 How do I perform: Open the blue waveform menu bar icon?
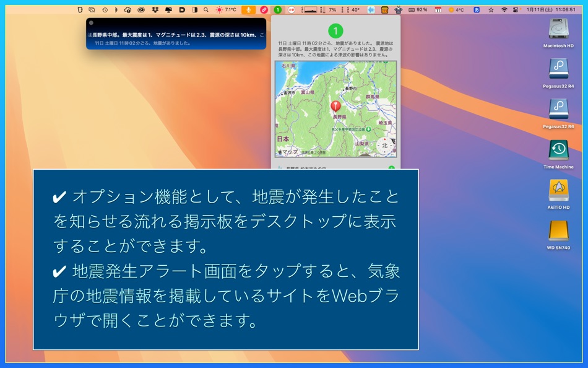pyautogui.click(x=371, y=10)
